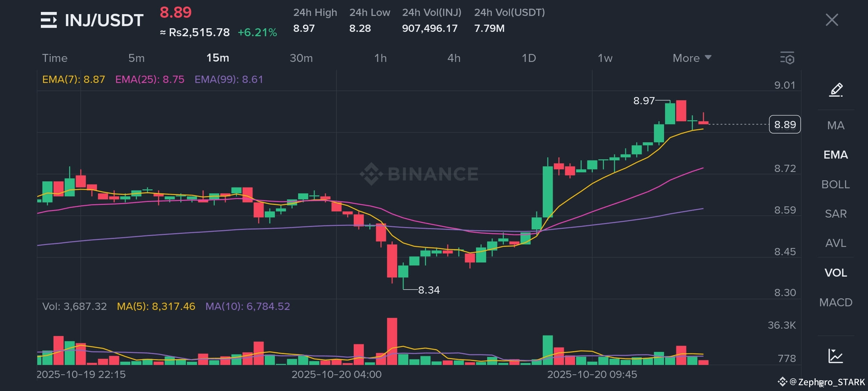The width and height of the screenshot is (868, 391).
Task: Toggle the MA indicator
Action: [x=836, y=125]
